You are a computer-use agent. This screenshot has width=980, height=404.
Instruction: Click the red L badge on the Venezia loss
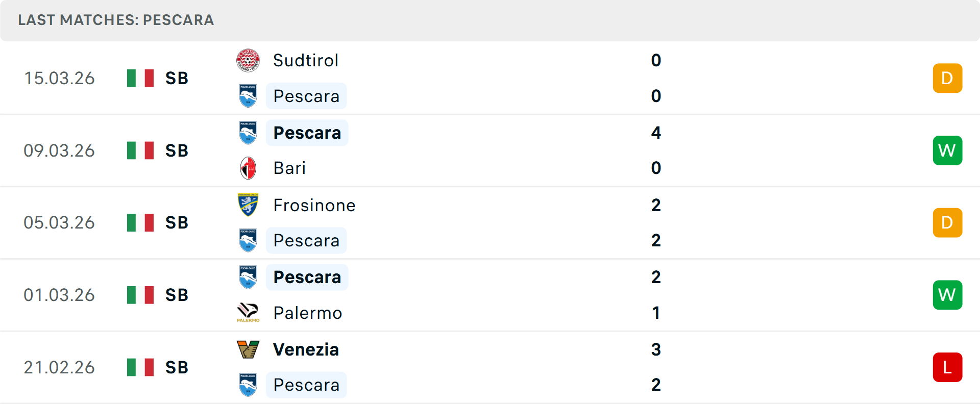pyautogui.click(x=947, y=367)
